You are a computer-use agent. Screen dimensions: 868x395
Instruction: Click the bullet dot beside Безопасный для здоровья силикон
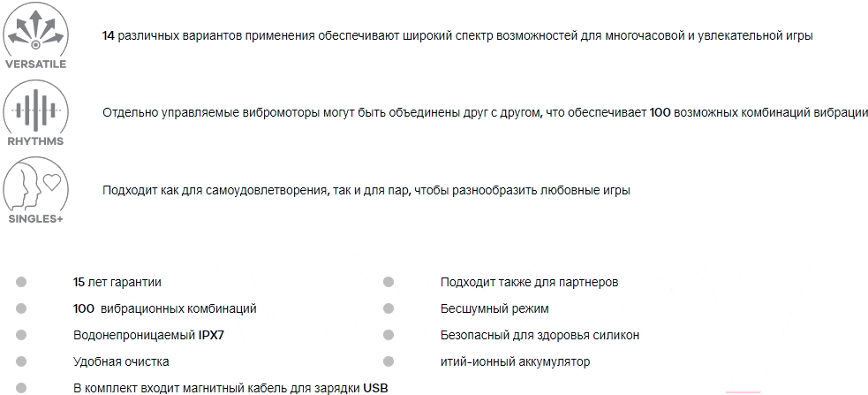(389, 336)
